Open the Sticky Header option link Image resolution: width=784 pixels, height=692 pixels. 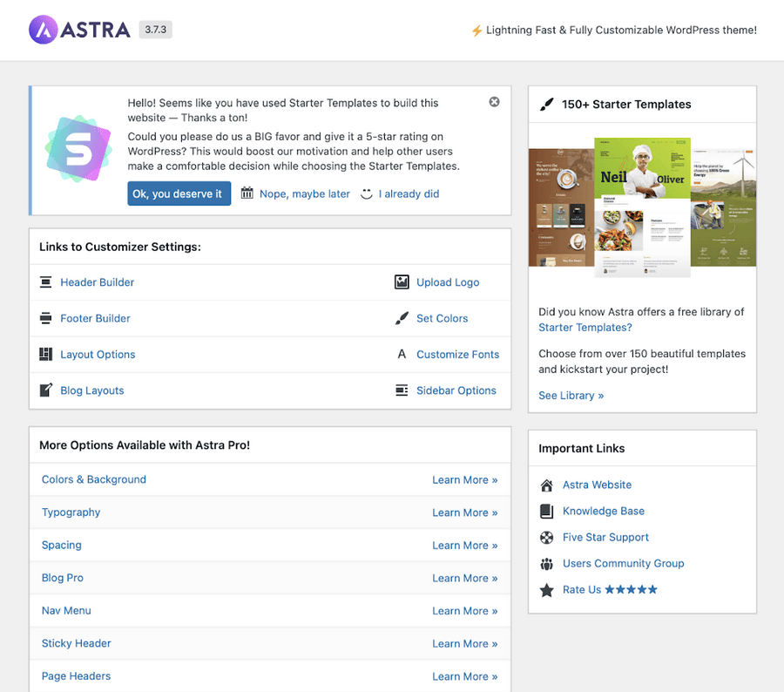coord(77,644)
